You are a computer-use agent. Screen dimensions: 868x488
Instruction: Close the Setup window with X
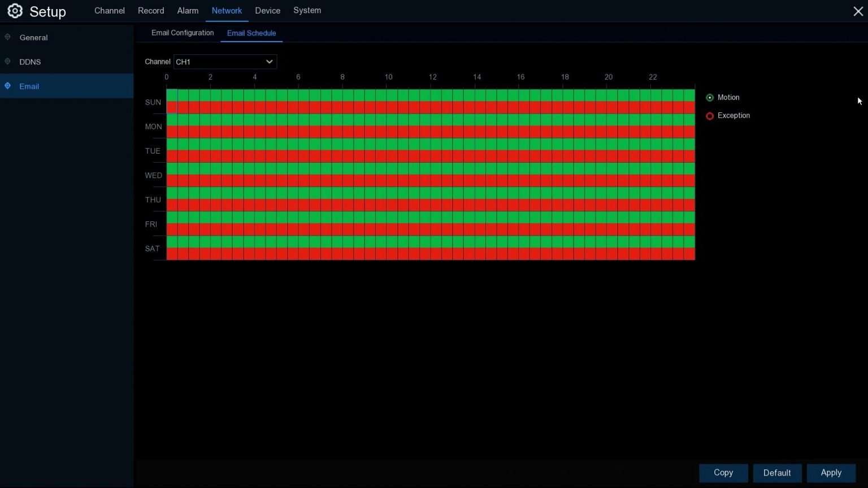pos(858,11)
